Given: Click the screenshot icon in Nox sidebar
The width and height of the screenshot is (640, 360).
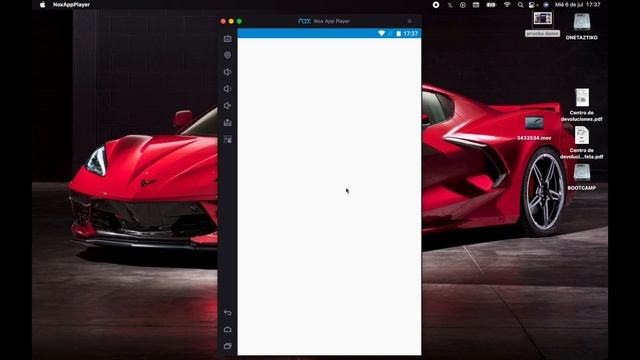Looking at the screenshot, I should click(x=228, y=39).
